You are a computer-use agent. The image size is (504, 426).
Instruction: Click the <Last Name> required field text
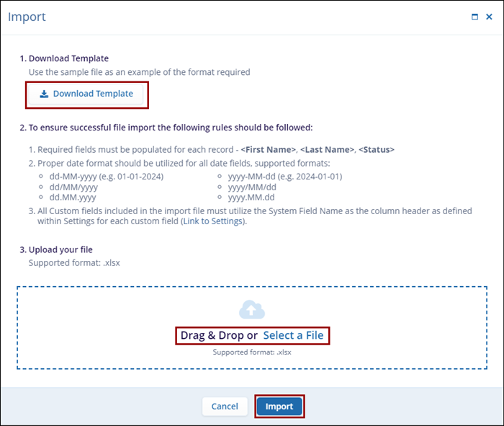click(x=328, y=149)
